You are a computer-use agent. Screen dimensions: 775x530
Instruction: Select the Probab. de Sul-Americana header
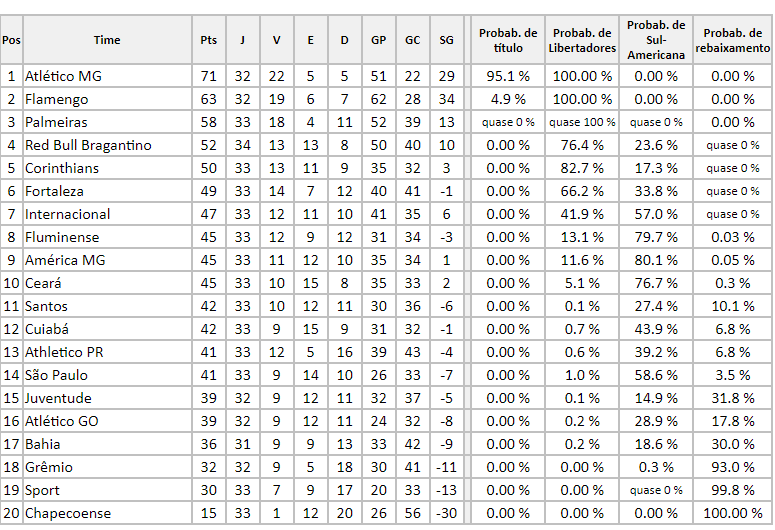tap(656, 40)
